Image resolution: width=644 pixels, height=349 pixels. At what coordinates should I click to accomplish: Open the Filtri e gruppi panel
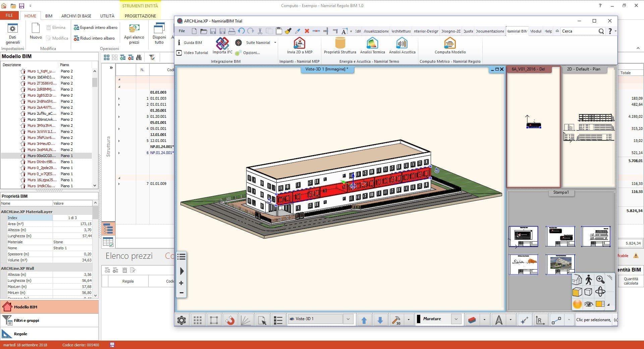point(26,320)
